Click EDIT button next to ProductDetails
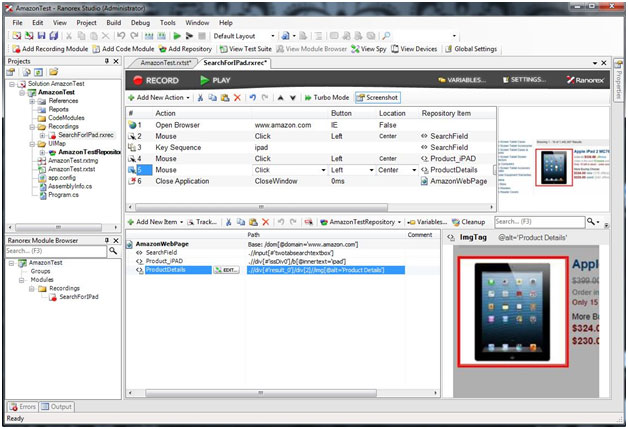 [x=226, y=270]
